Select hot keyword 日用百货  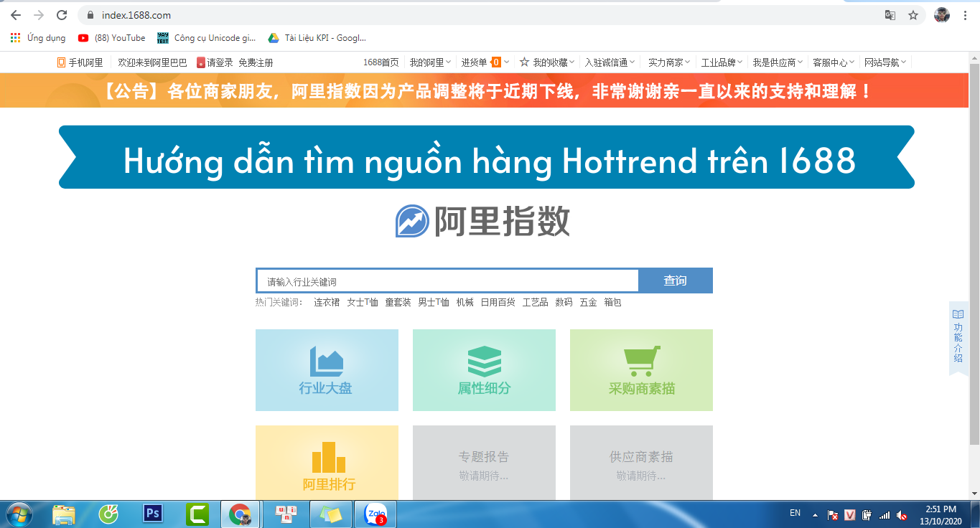[498, 303]
